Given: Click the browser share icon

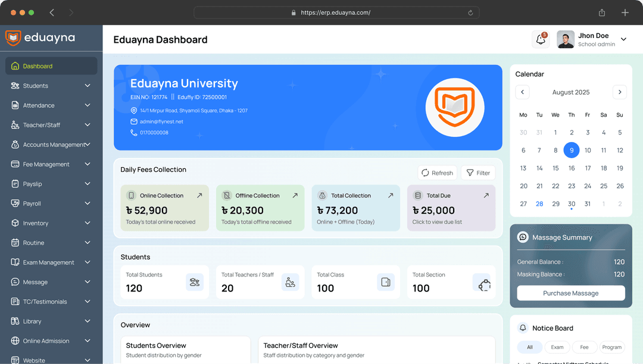Looking at the screenshot, I should pos(602,12).
